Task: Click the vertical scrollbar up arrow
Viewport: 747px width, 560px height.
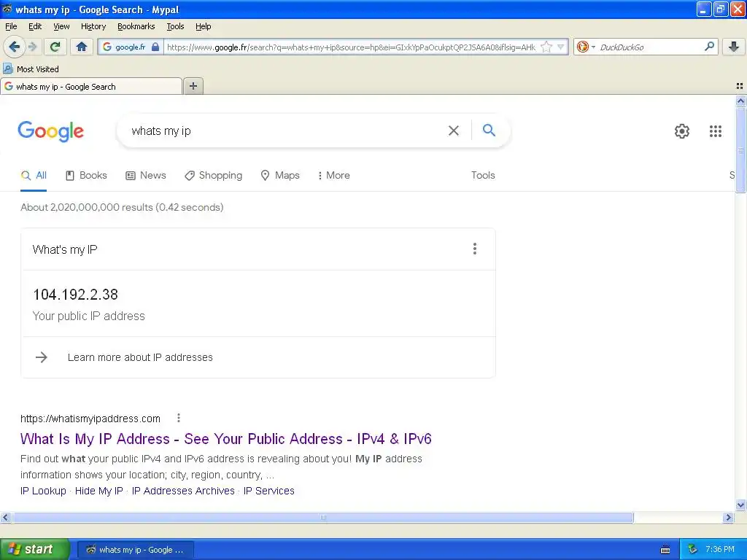Action: point(740,101)
